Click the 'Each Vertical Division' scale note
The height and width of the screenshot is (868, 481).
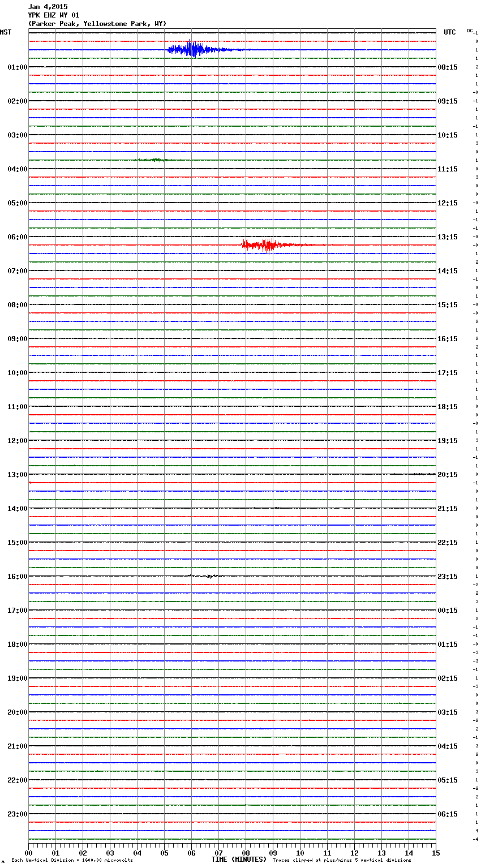click(x=72, y=861)
